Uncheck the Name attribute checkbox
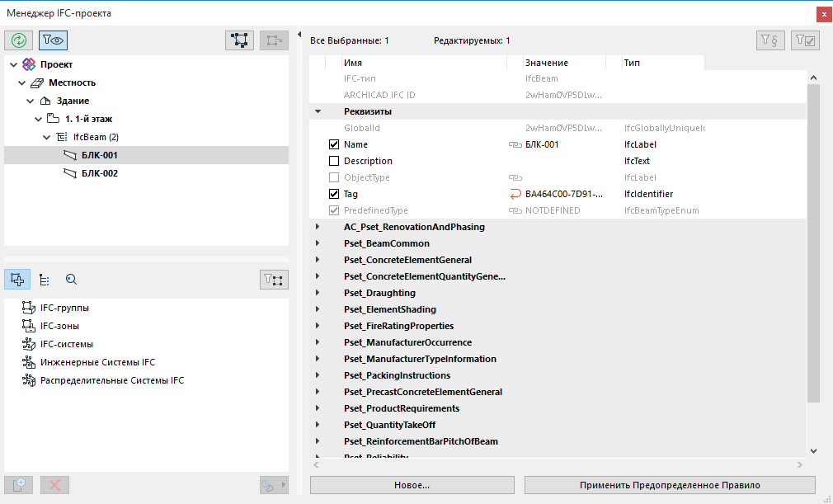The height and width of the screenshot is (504, 833). [334, 144]
